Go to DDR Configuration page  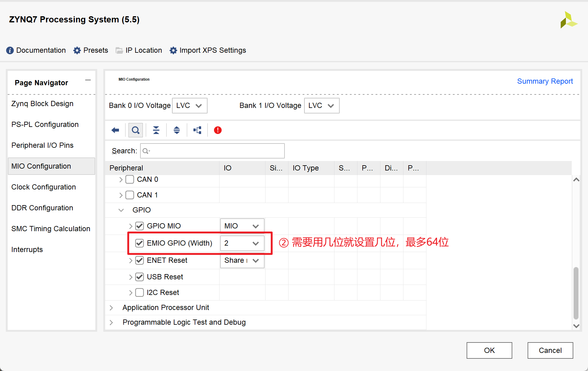click(42, 208)
